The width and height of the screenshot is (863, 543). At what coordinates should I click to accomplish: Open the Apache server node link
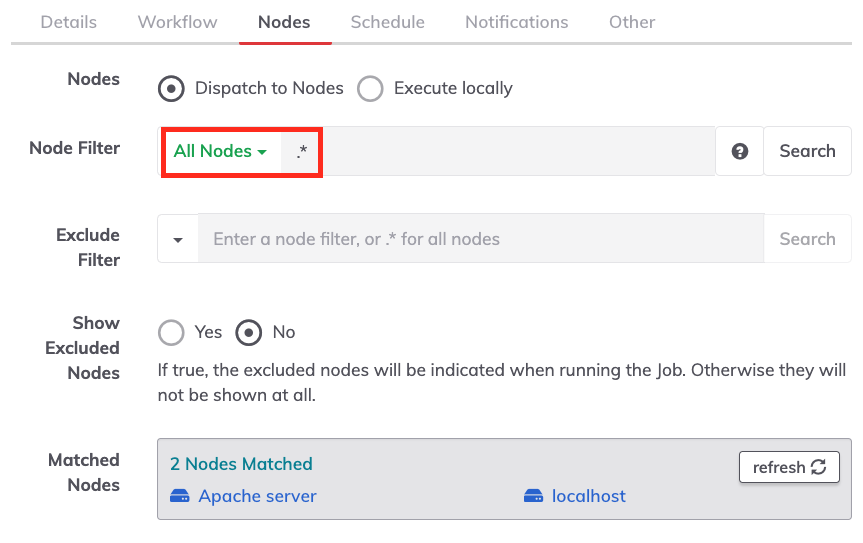tap(258, 496)
